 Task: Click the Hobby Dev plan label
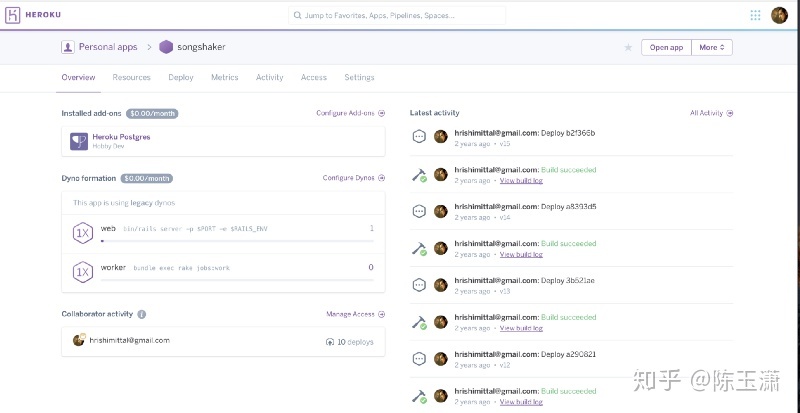coord(108,146)
